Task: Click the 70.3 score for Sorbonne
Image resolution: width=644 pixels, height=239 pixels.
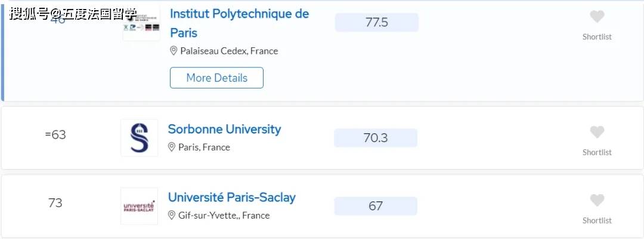Action: tap(376, 138)
